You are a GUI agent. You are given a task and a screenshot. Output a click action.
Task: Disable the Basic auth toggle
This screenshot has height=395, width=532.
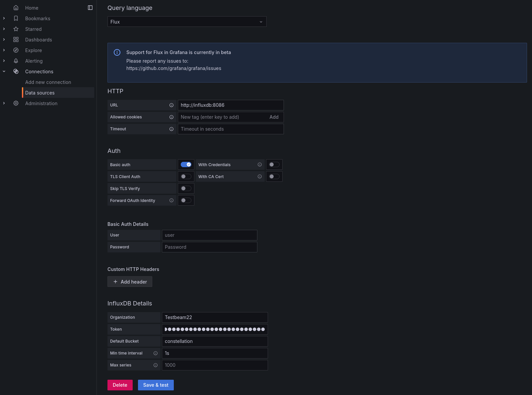click(186, 165)
